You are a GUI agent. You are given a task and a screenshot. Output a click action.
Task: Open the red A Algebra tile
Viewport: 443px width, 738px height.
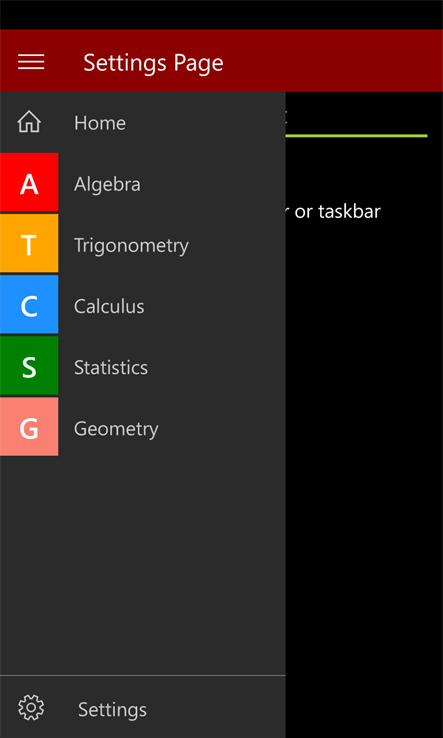tap(29, 182)
